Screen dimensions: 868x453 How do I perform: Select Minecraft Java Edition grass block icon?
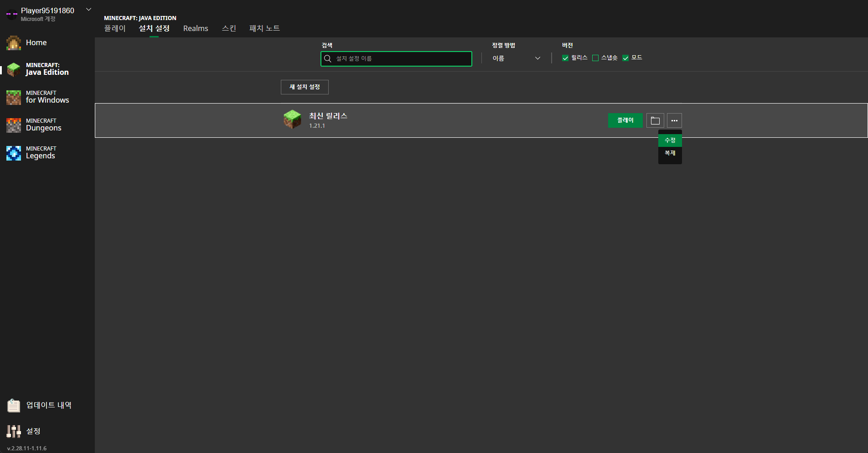14,70
